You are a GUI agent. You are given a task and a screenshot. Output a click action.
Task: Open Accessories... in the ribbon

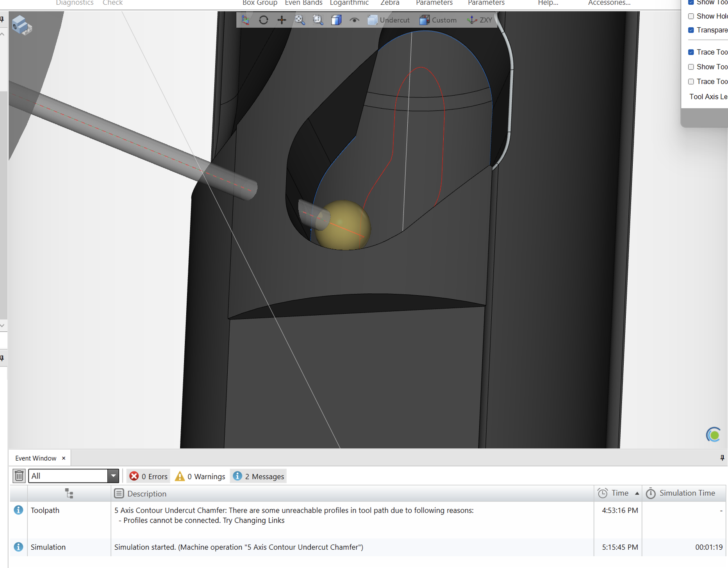click(609, 3)
